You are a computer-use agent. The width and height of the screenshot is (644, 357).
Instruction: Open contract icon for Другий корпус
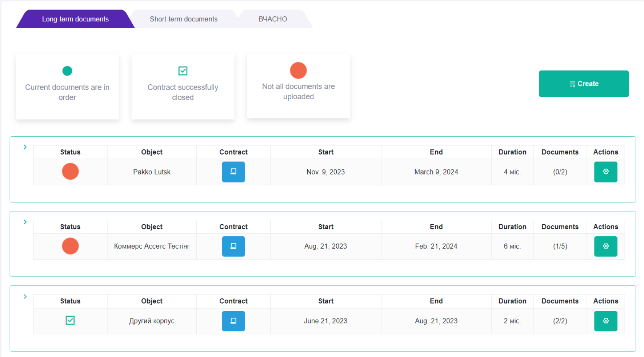click(233, 321)
